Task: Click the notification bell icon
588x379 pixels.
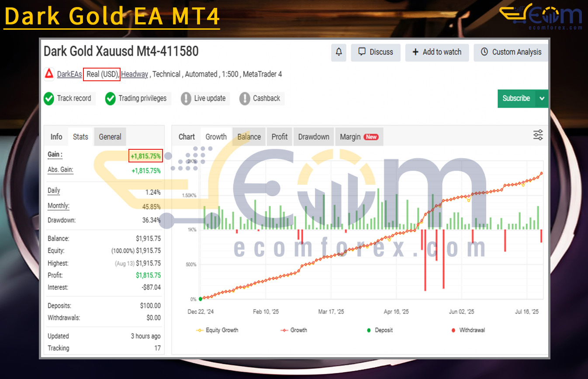Action: click(339, 52)
